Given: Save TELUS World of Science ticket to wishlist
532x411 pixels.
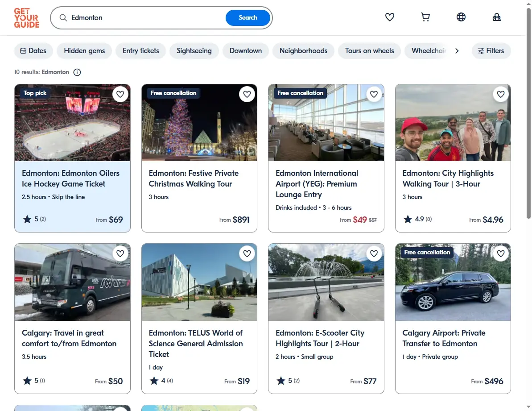Looking at the screenshot, I should coord(247,253).
